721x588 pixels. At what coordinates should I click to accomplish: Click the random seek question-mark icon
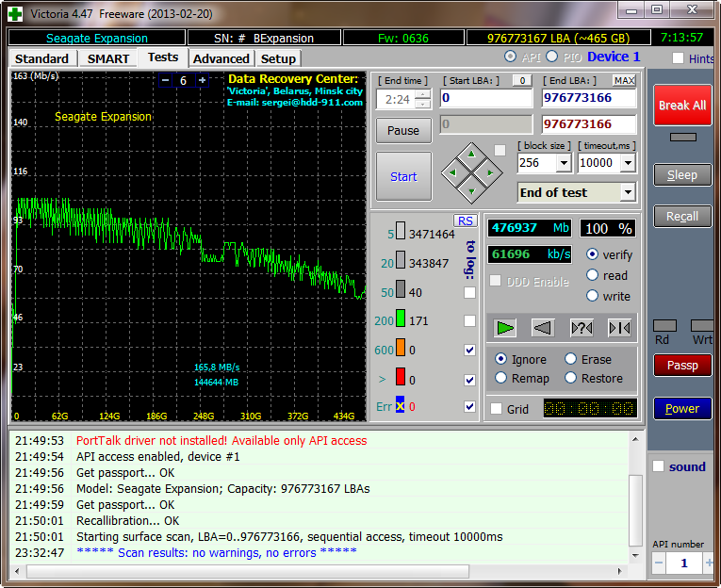click(582, 328)
